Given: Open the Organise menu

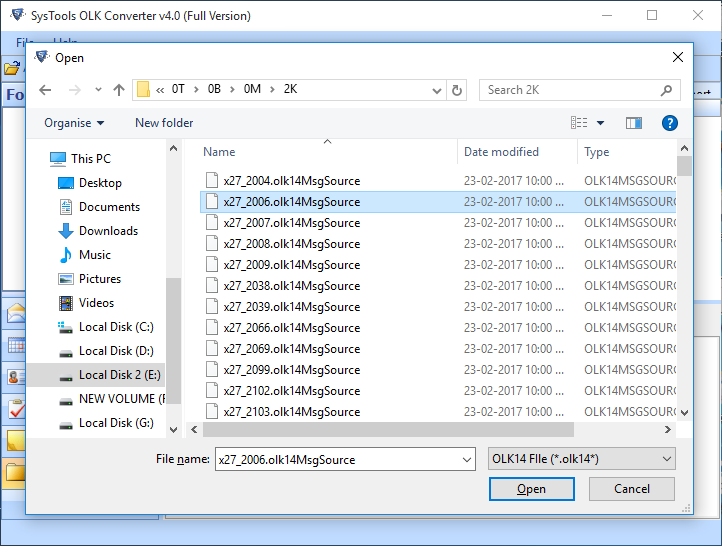Looking at the screenshot, I should (74, 123).
